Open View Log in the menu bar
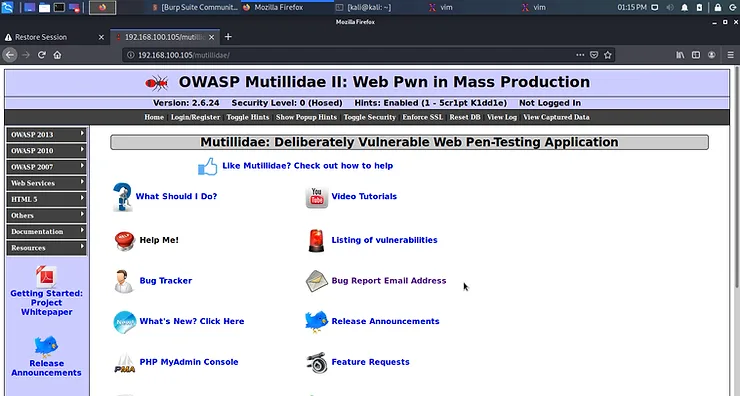740x396 pixels. tap(502, 117)
